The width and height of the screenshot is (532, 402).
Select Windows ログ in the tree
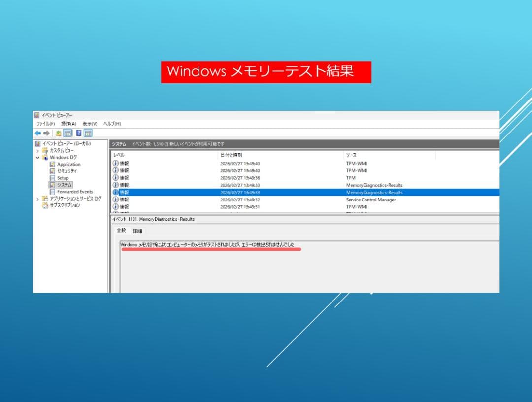point(63,158)
